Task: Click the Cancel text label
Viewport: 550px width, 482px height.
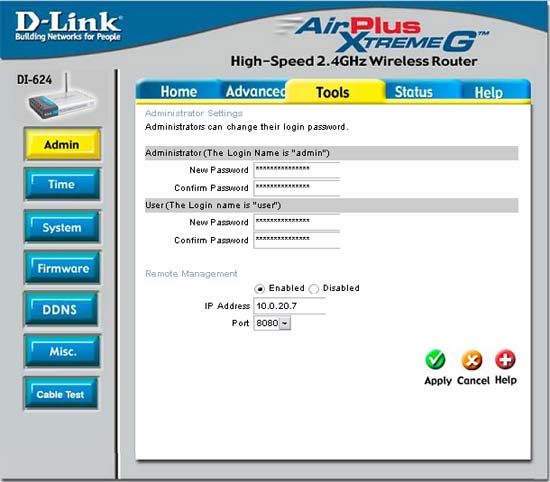Action: (x=473, y=380)
